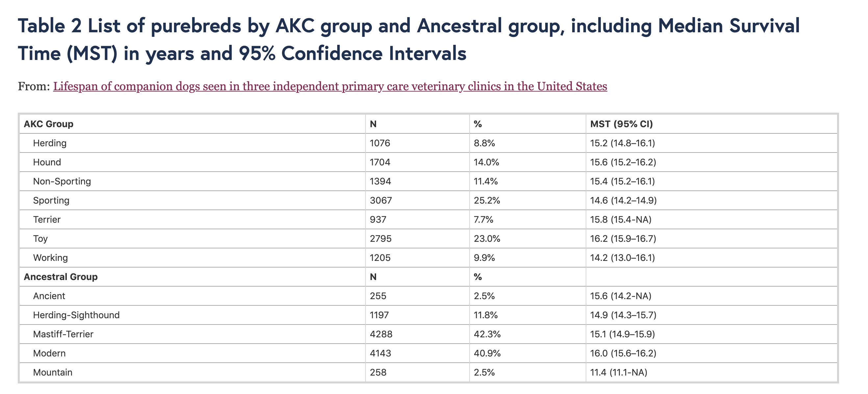The width and height of the screenshot is (868, 394).
Task: Click the Ancestral Group section header
Action: click(x=61, y=277)
